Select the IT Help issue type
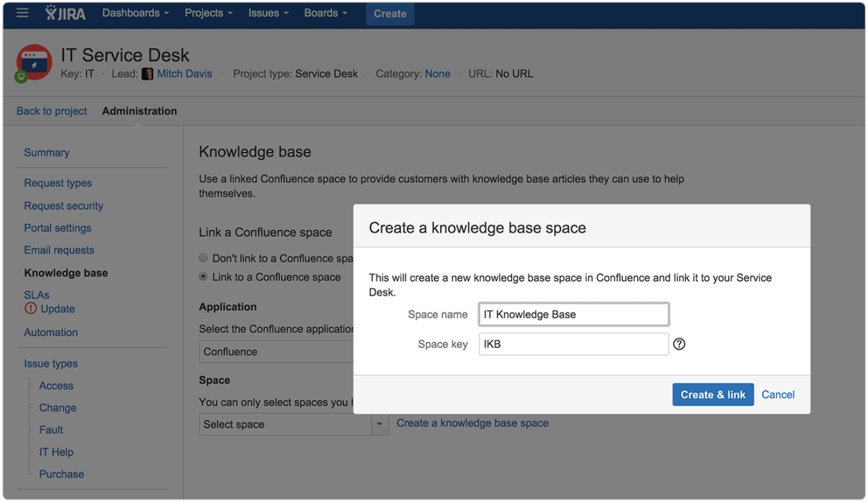868x502 pixels. pyautogui.click(x=56, y=452)
